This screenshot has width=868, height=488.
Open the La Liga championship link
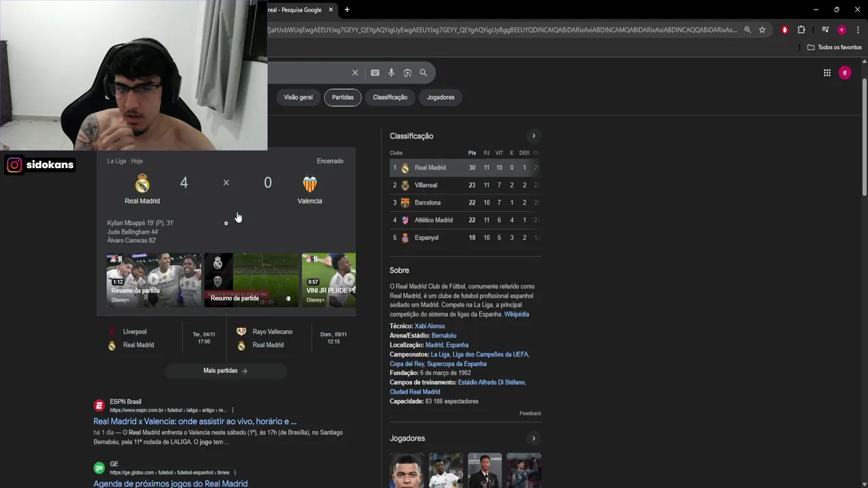[x=440, y=354]
